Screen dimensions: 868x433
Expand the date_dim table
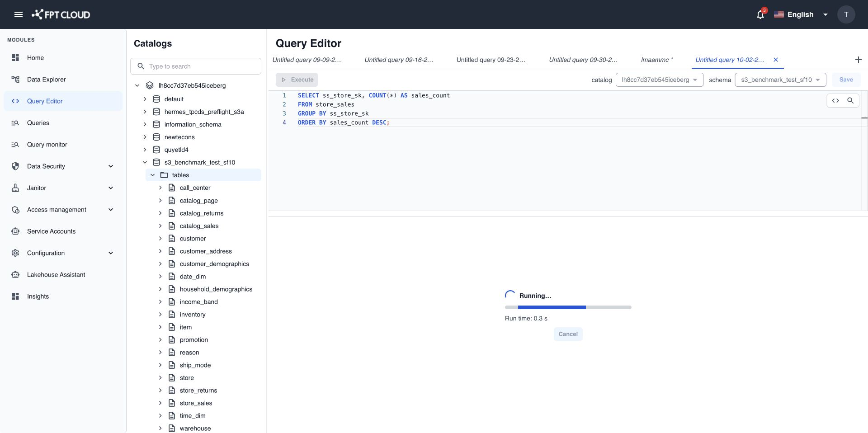[x=160, y=276]
